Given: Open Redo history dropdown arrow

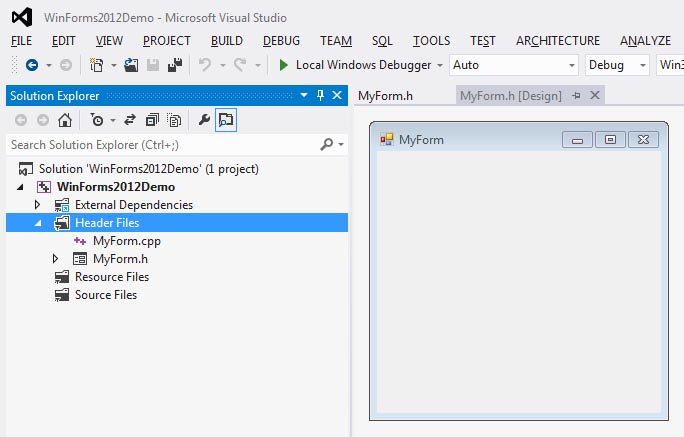Looking at the screenshot, I should [258, 65].
